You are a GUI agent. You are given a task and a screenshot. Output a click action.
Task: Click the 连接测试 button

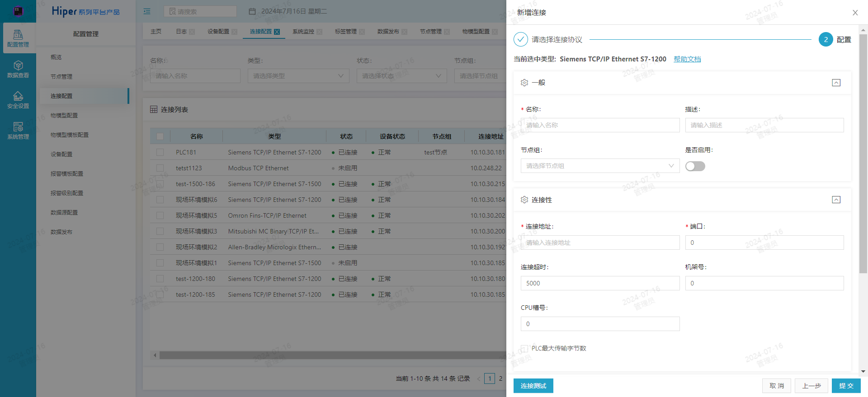click(533, 386)
